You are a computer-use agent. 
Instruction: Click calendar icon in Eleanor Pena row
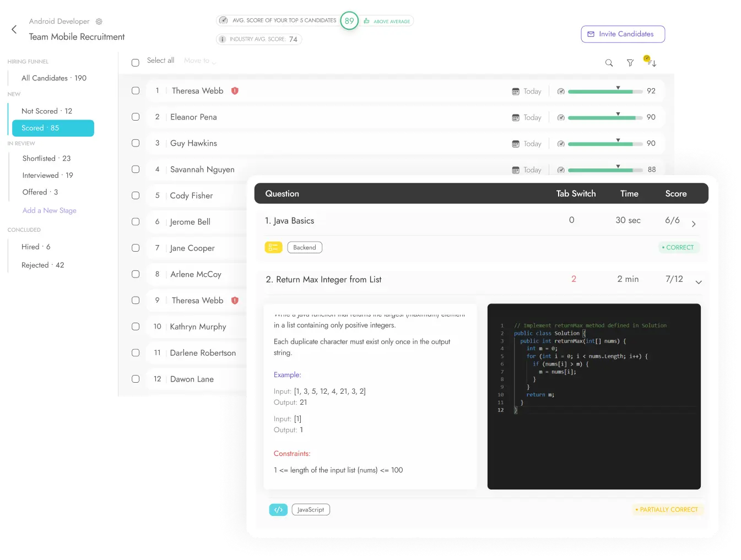pos(516,118)
